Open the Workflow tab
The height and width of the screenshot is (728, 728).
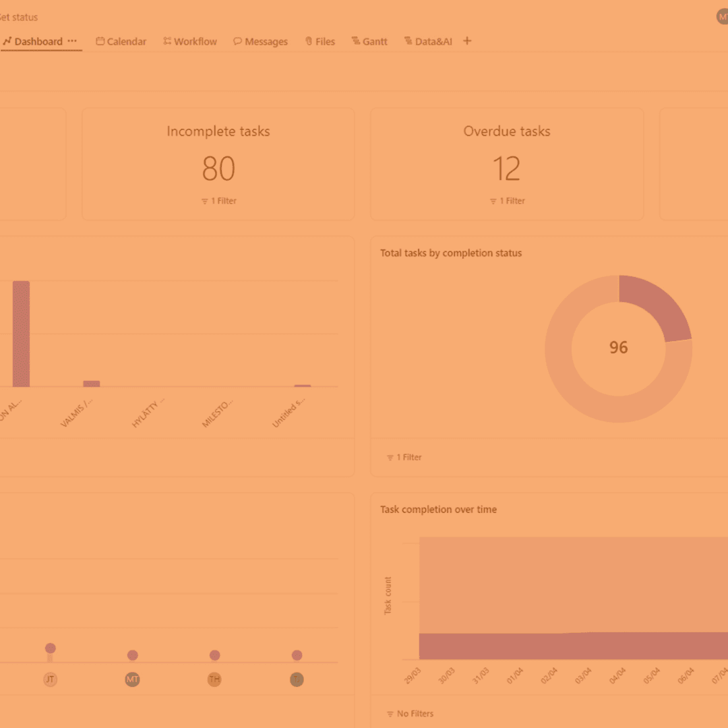point(190,42)
